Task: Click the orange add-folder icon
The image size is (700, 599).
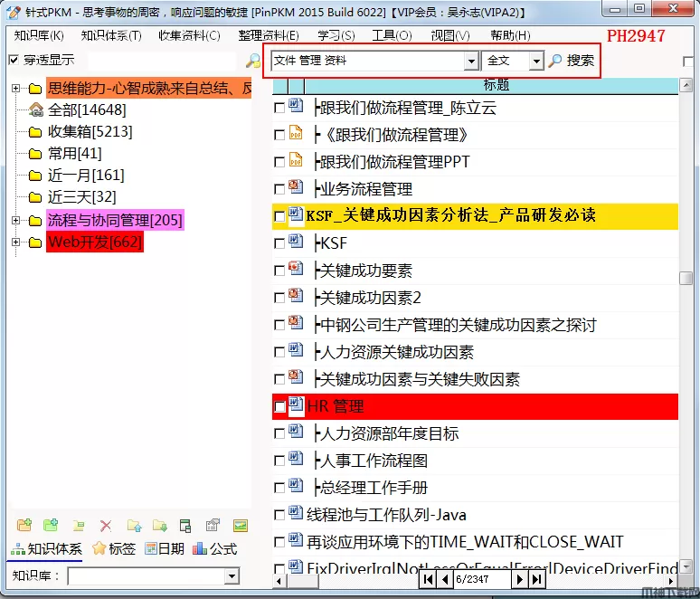Action: point(24,526)
